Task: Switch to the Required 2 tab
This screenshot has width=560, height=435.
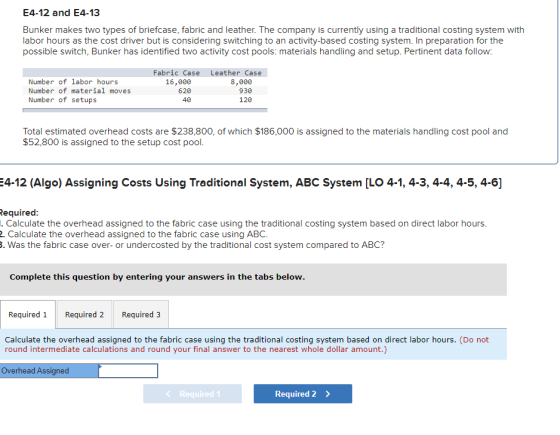Action: coord(84,314)
